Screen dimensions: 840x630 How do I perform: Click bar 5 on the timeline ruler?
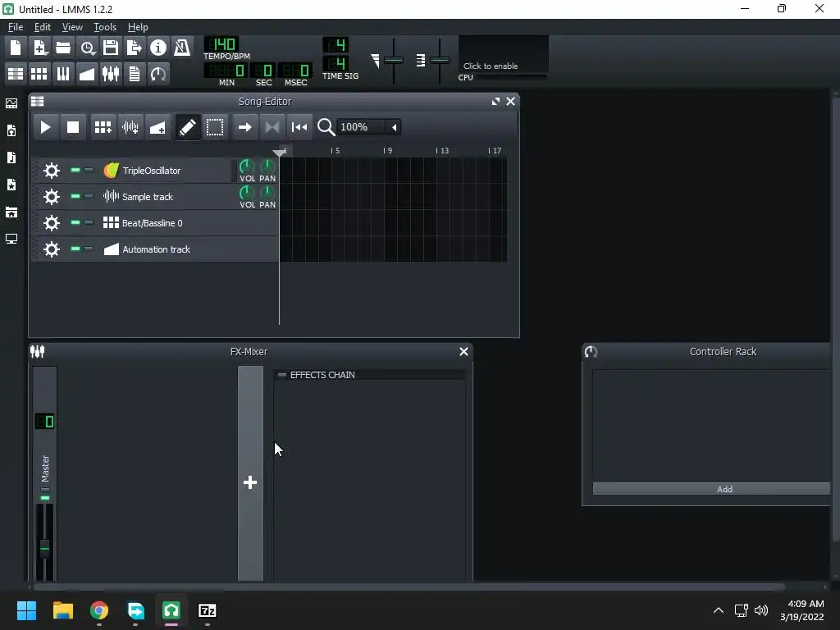tap(336, 151)
